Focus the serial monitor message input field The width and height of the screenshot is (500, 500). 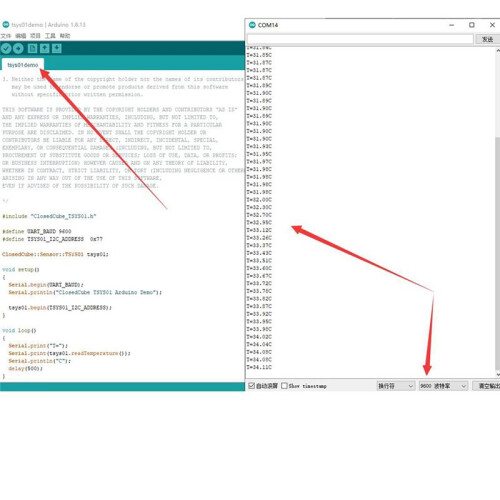click(360, 39)
